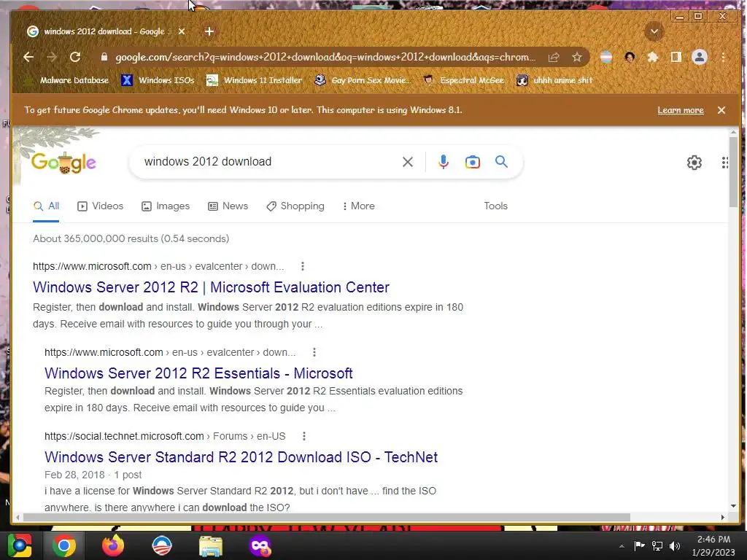The height and width of the screenshot is (560, 747).
Task: Open Windows Server 2012 R2 Essentials result
Action: click(x=198, y=373)
